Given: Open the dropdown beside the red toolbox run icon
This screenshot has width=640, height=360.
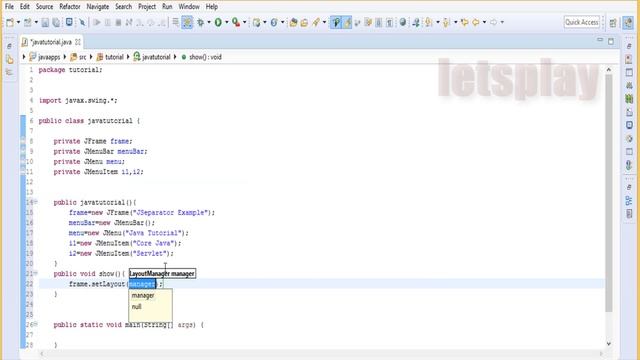Looking at the screenshot, I should click(x=244, y=22).
